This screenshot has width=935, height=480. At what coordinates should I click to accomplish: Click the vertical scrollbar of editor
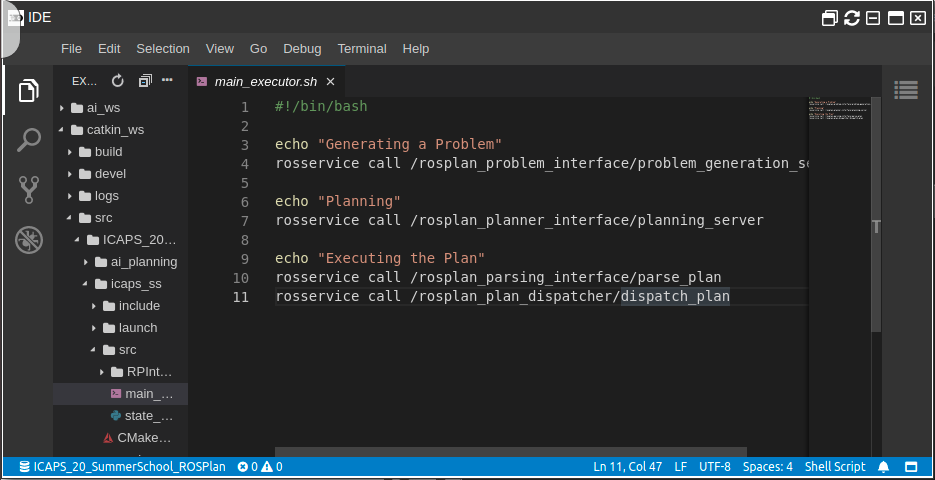pos(876,215)
